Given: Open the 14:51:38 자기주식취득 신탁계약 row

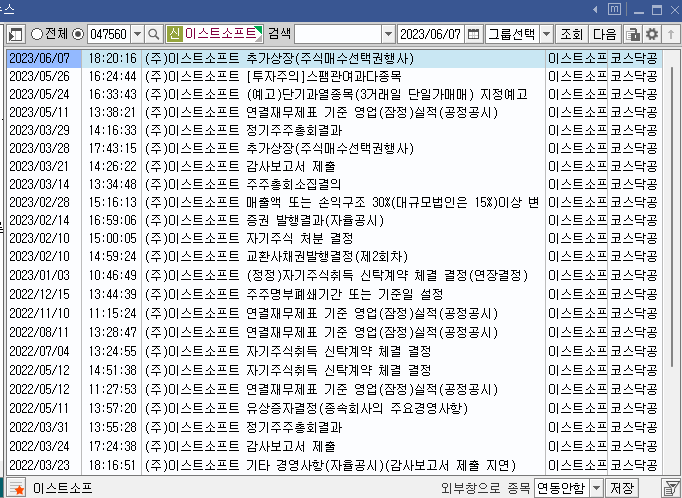Looking at the screenshot, I should click(334, 371).
